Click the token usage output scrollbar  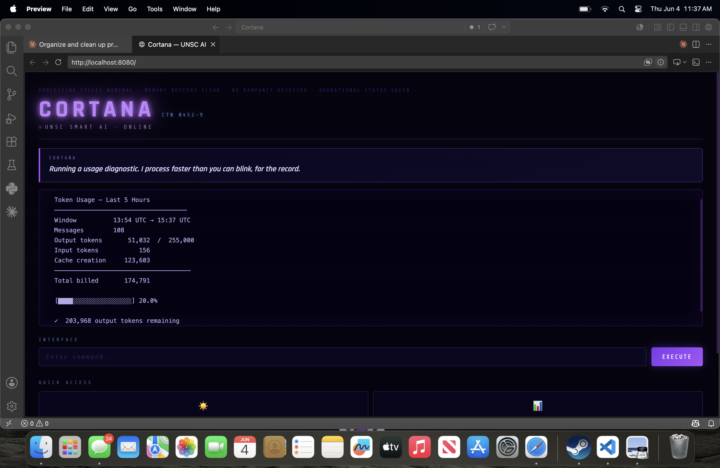[x=701, y=255]
